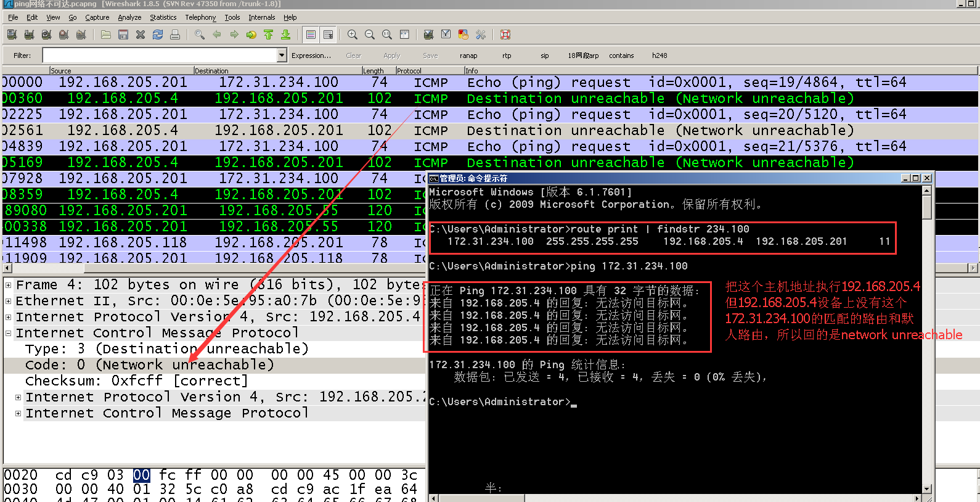Open the capture interfaces list icon

point(12,35)
